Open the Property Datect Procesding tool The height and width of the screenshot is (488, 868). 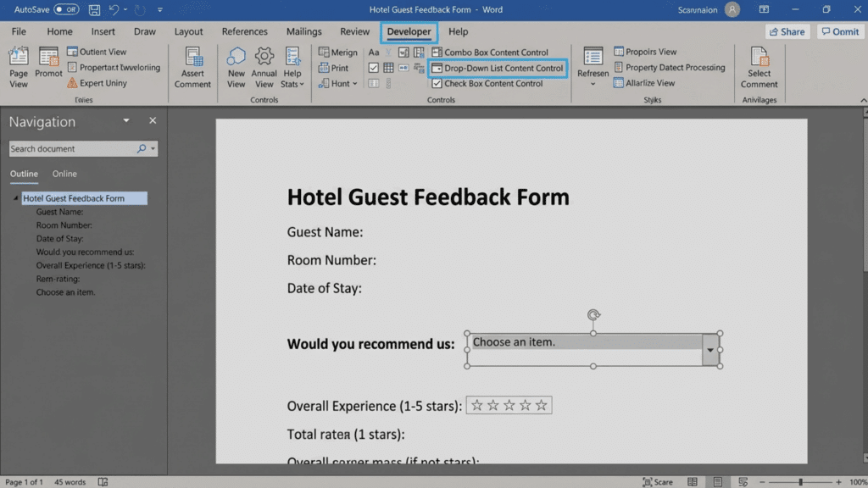click(x=670, y=67)
